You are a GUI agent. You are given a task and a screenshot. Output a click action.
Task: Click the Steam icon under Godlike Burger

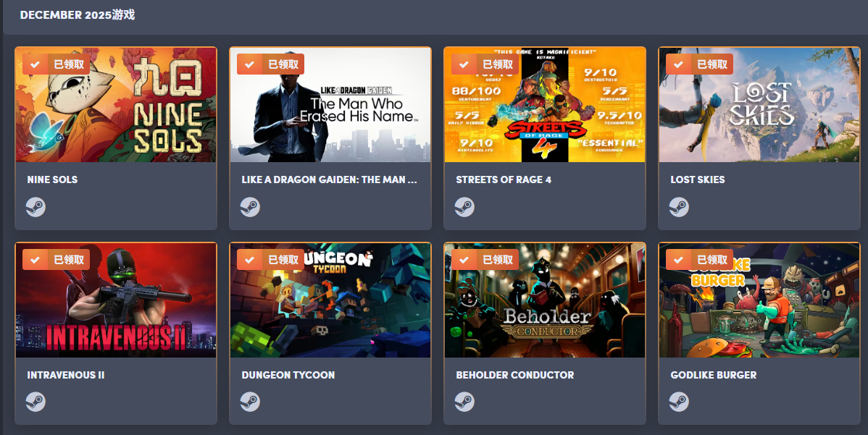[679, 402]
